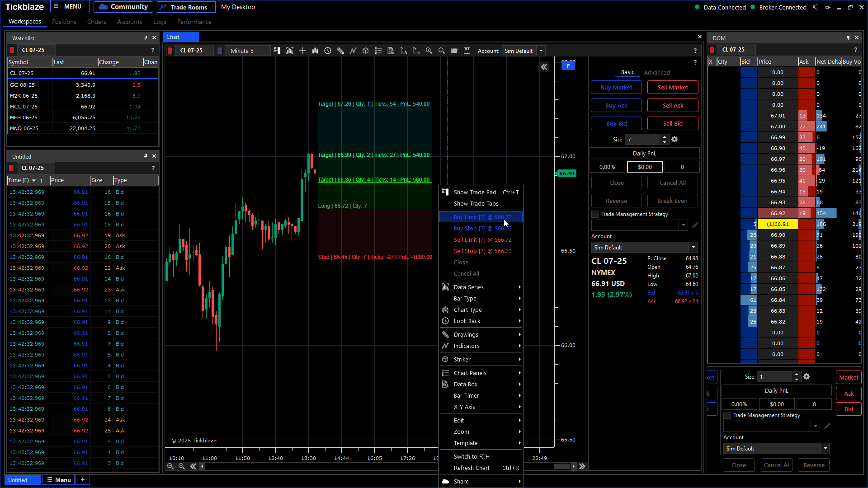Screen dimensions: 868x488
Task: Add a new workspace with plus tab
Action: coord(83,480)
